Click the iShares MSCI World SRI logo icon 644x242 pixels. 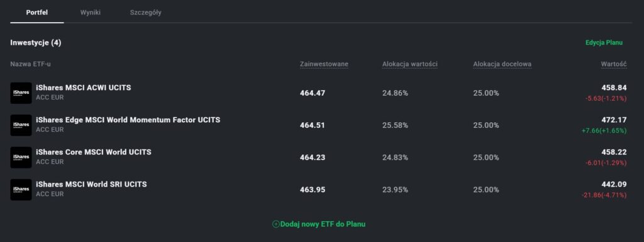point(21,190)
